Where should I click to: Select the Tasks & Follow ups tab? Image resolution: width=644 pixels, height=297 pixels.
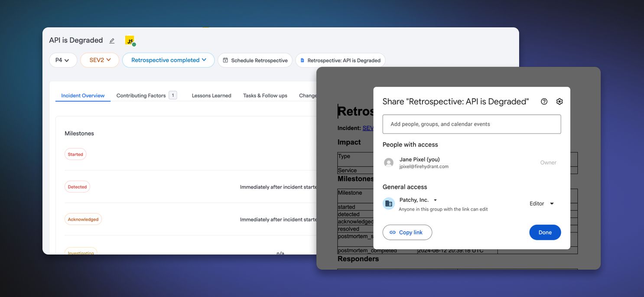(265, 95)
